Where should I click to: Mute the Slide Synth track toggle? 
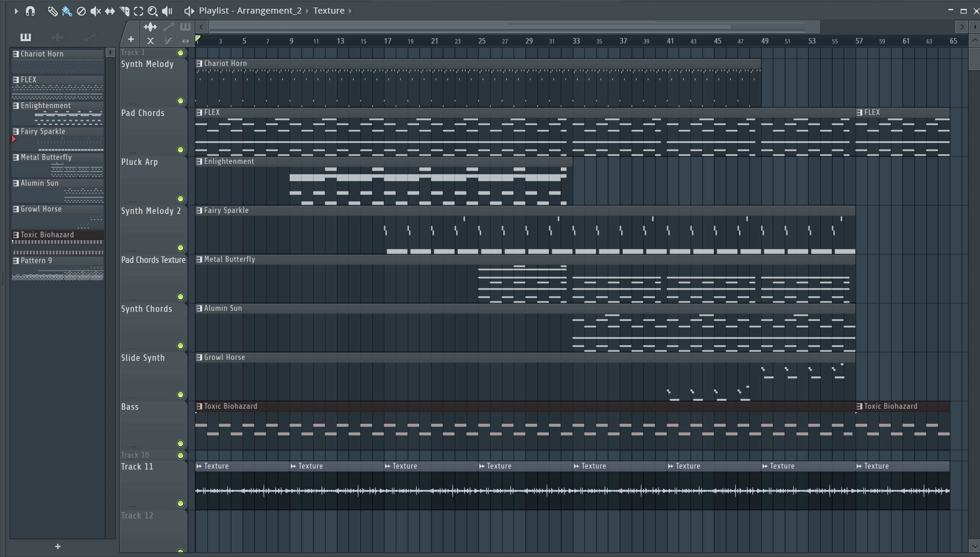pyautogui.click(x=180, y=395)
